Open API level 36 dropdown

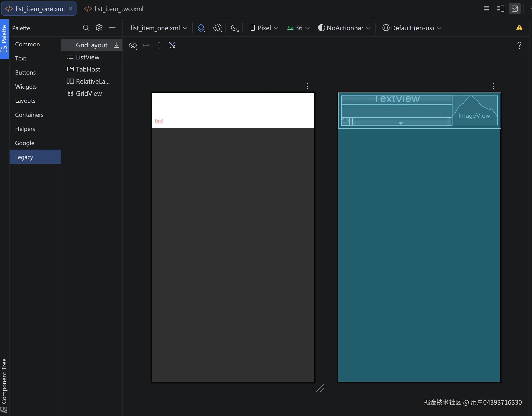298,28
